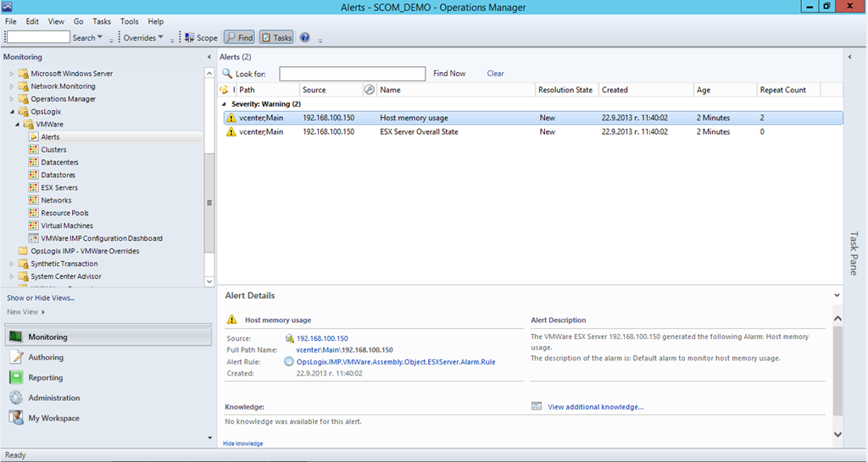
Task: Click warning icon on ESX Server Overall State alert
Action: pos(230,132)
